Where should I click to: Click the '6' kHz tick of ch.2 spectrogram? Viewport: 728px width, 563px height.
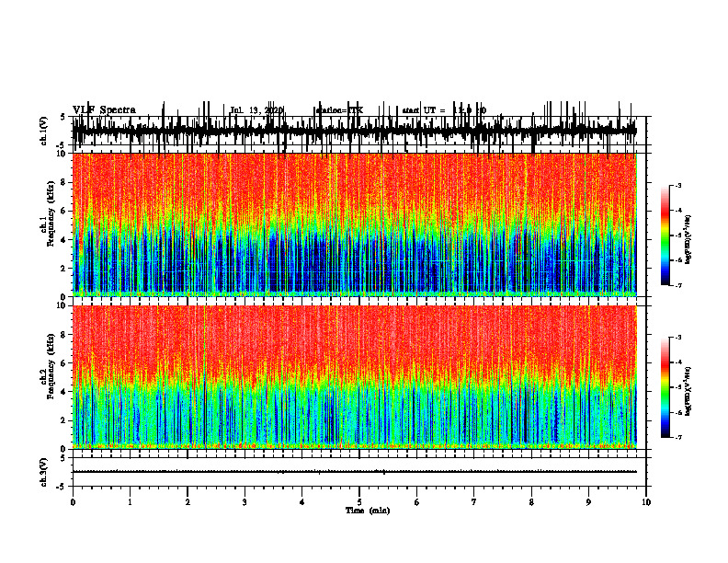tap(64, 363)
